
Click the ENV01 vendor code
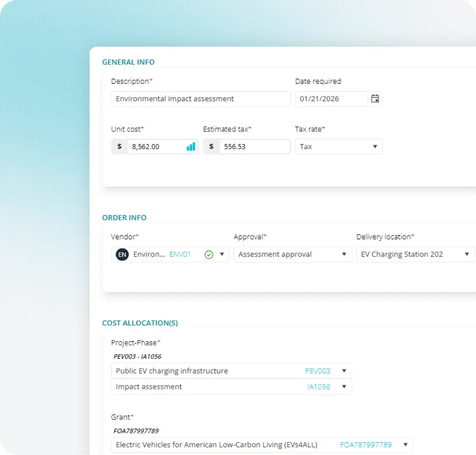(x=180, y=254)
